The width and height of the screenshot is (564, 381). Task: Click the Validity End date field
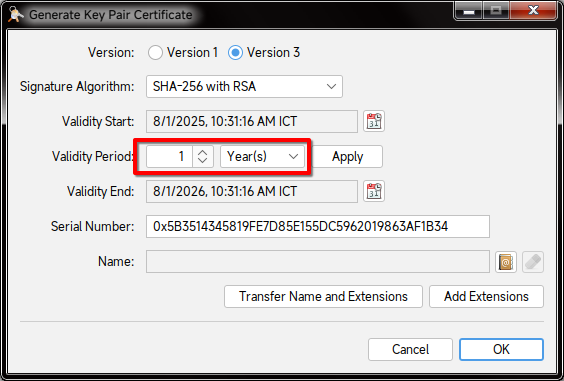252,191
